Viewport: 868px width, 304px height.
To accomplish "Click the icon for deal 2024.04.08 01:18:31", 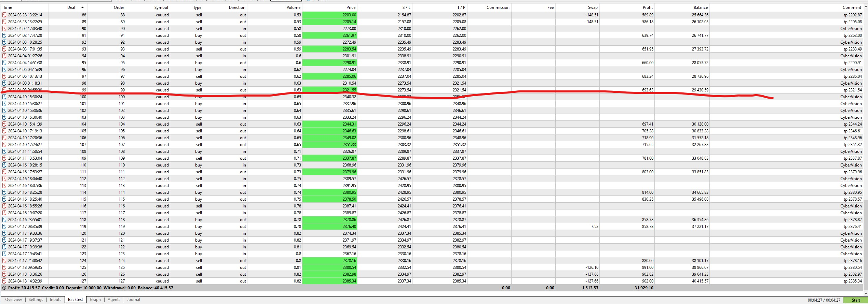I will point(4,83).
